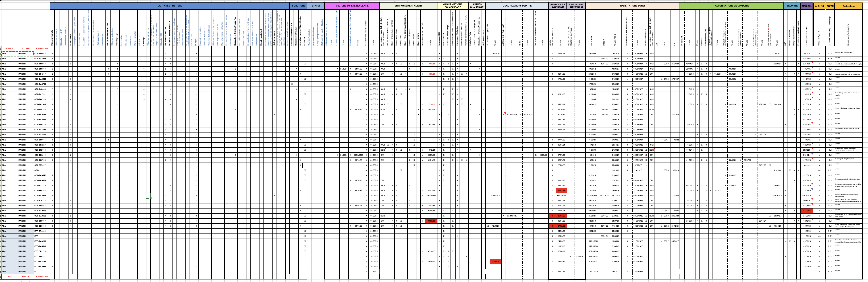Image resolution: width=868 pixels, height=282 pixels.
Task: Click the purple MEDICAL header cell
Action: 807,6
